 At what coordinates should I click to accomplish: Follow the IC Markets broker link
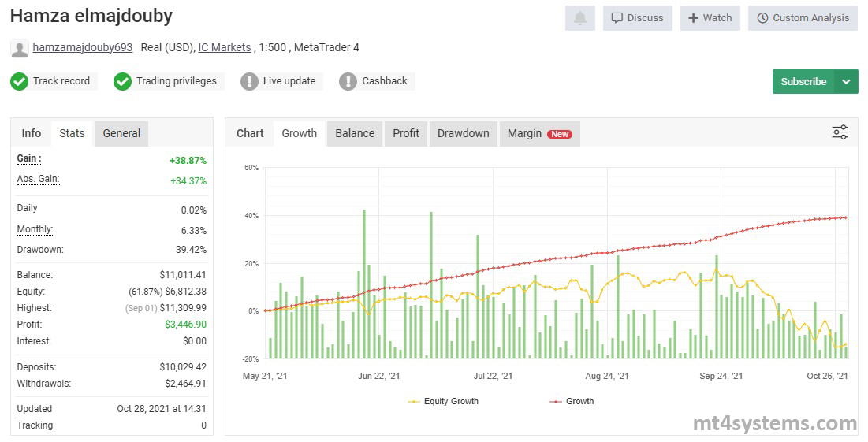225,47
